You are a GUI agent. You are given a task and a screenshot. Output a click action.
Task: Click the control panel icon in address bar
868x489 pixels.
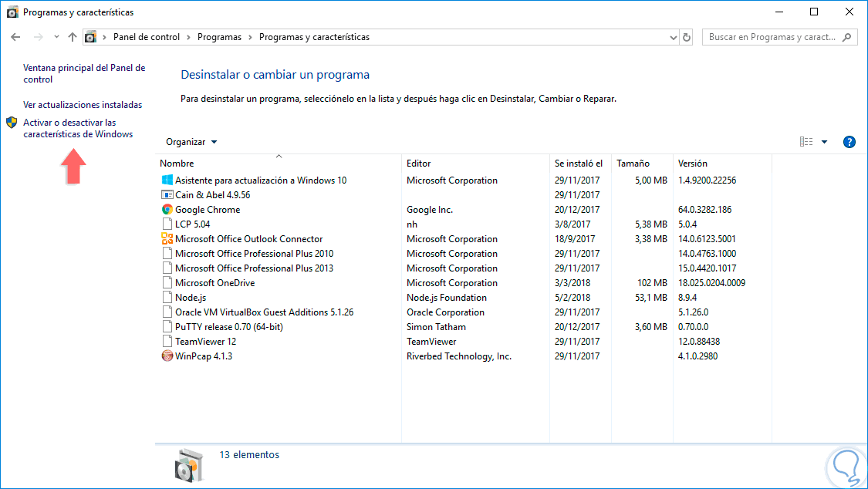pos(90,37)
